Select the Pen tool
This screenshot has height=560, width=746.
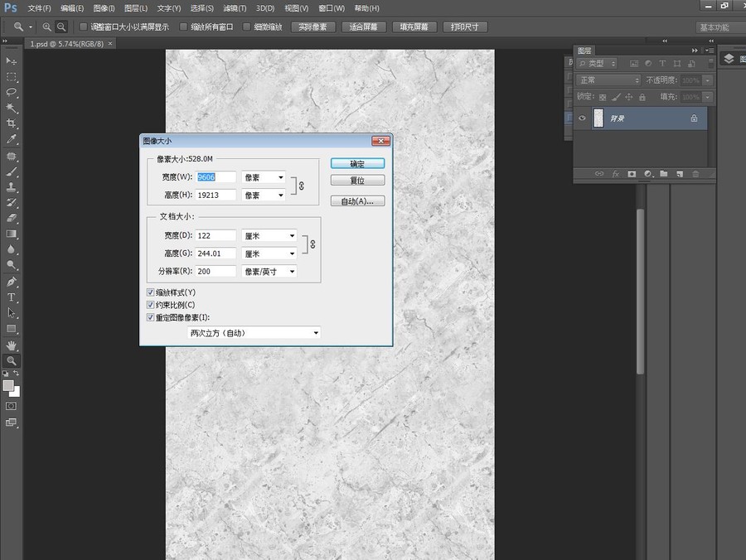click(11, 282)
